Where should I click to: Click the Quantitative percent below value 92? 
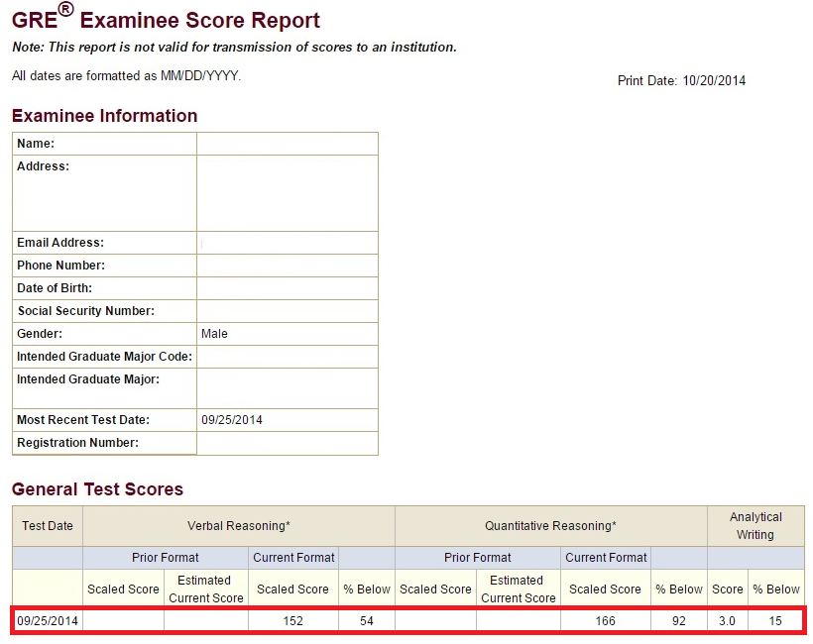click(x=679, y=620)
